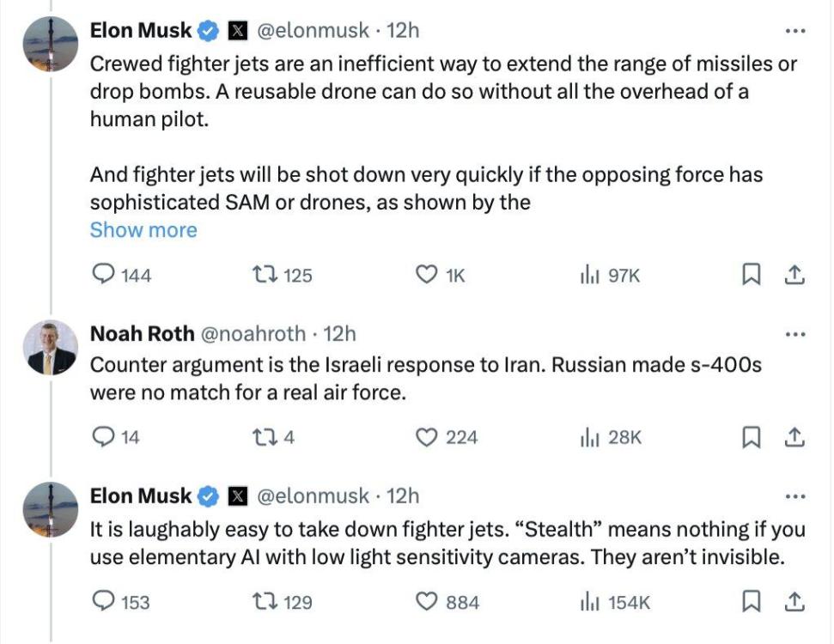834x644 pixels.
Task: Like the first Elon Musk tweet
Action: 427,275
